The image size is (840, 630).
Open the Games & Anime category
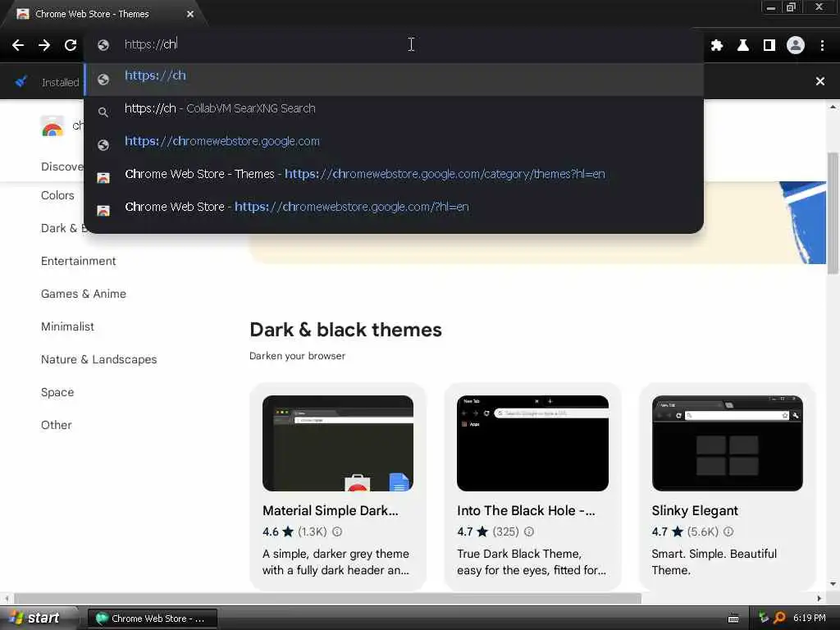(x=84, y=294)
